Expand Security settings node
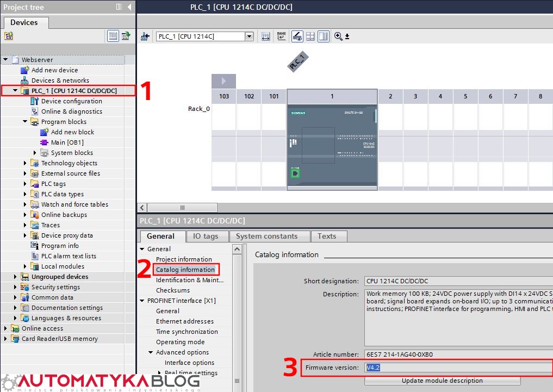Image resolution: width=553 pixels, height=392 pixels. pos(15,287)
